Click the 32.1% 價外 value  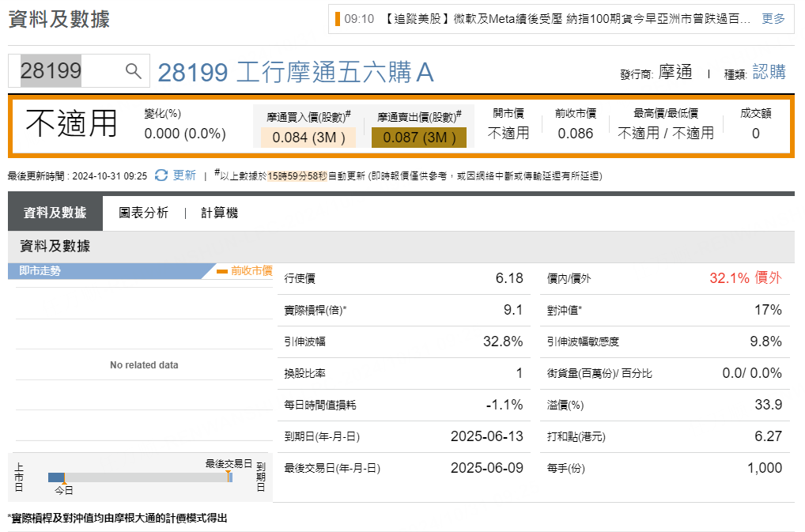(746, 278)
